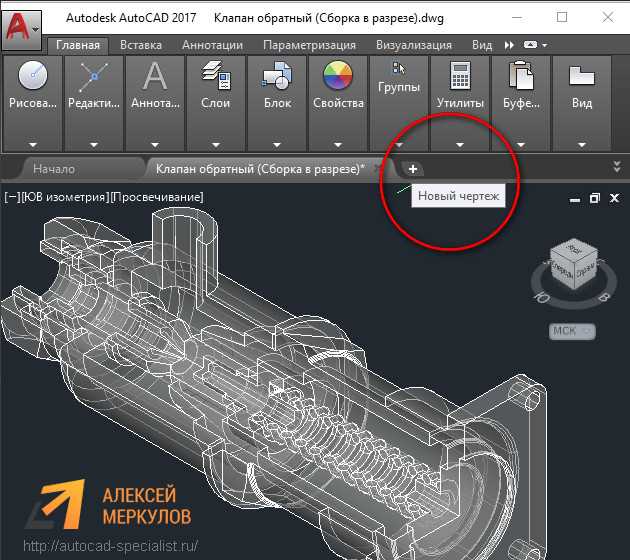
Task: Expand the Слои panel dropdown arrow
Action: pyautogui.click(x=216, y=143)
